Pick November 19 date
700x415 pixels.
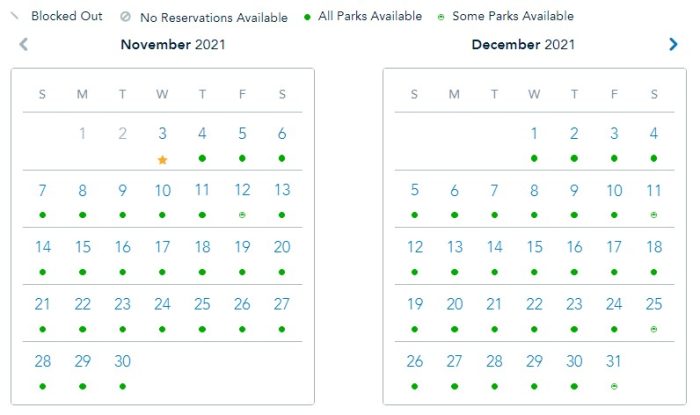pyautogui.click(x=242, y=247)
